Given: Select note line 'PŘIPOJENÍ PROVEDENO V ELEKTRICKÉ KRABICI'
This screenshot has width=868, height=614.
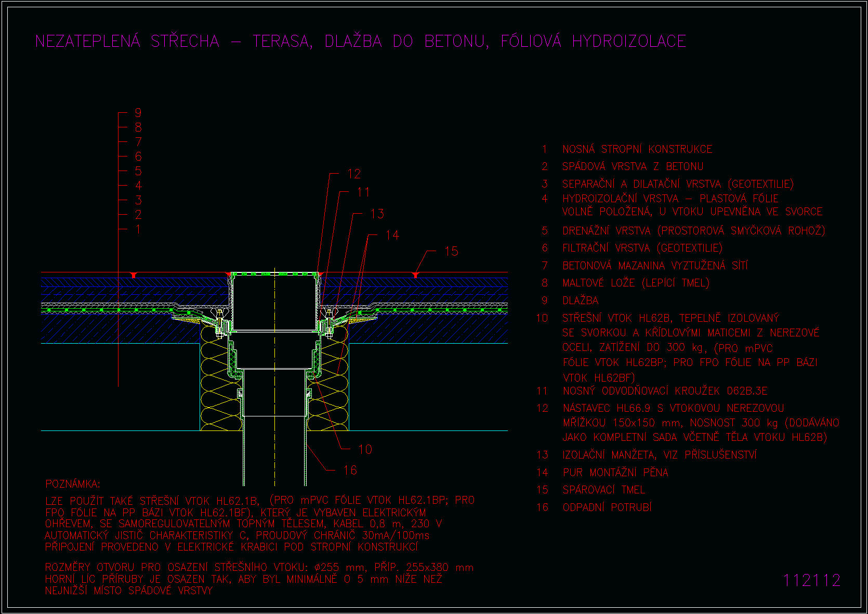Looking at the screenshot, I should pyautogui.click(x=231, y=547).
